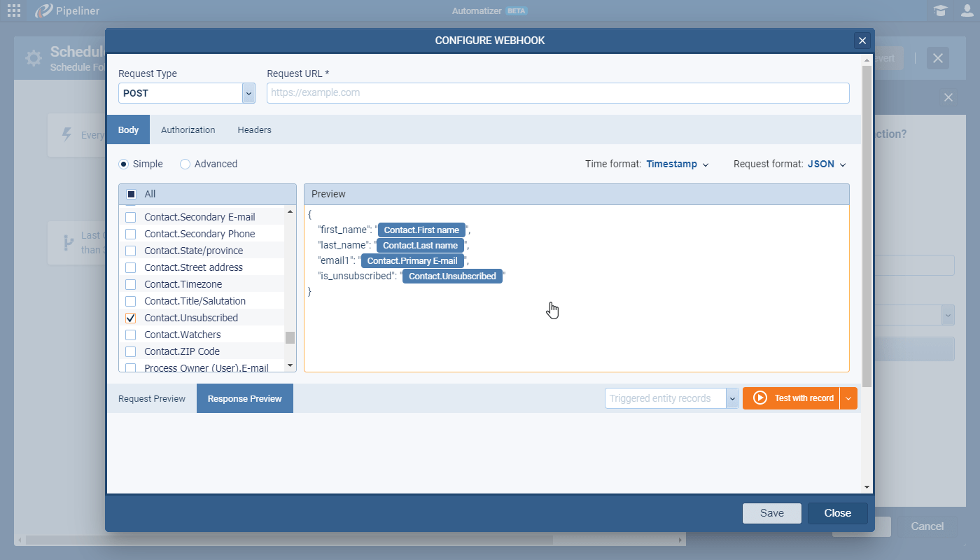Click the Contact.First name token in preview
The image size is (980, 560).
pyautogui.click(x=421, y=230)
